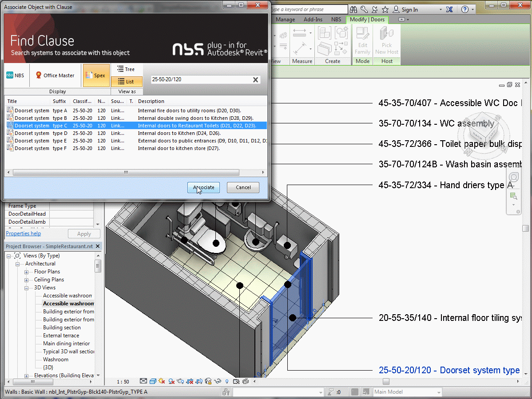Expand the Ceiling Plans node

point(26,280)
